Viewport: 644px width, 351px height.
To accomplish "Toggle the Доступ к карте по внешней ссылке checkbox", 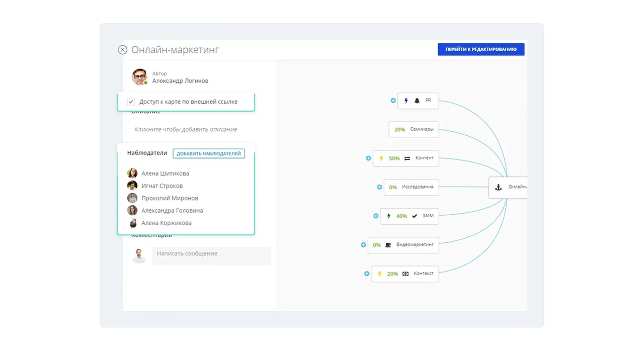I will 131,102.
